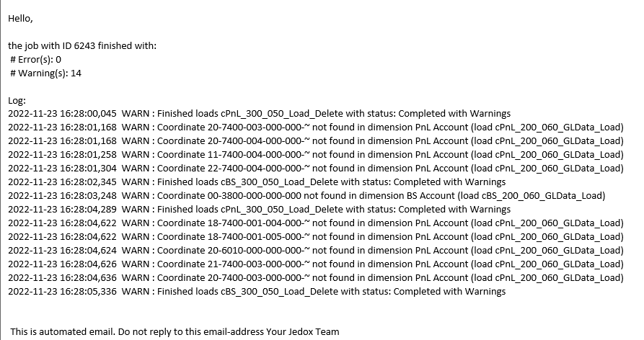Select the coordinate 18-7400-001-004-000 warning line
The height and width of the screenshot is (340, 644).
coord(315,223)
